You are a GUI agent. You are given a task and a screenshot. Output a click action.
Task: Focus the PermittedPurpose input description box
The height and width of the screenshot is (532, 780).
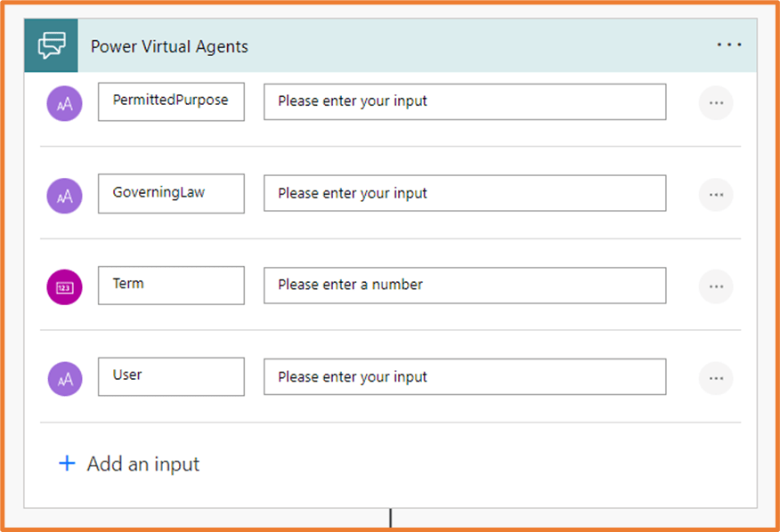[x=464, y=101]
